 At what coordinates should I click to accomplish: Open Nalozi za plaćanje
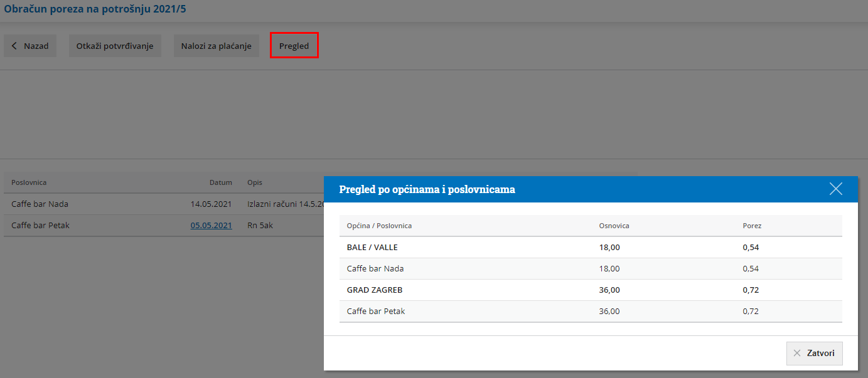[x=216, y=46]
